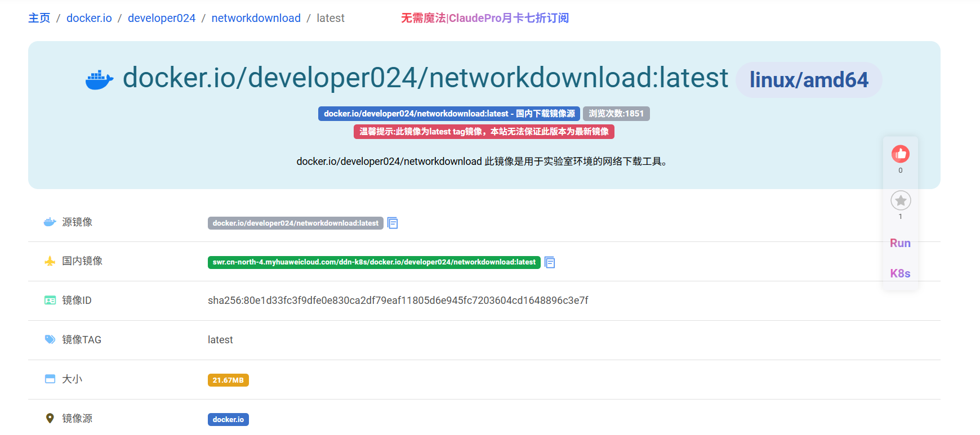Click the Docker whale logo in header

(99, 79)
